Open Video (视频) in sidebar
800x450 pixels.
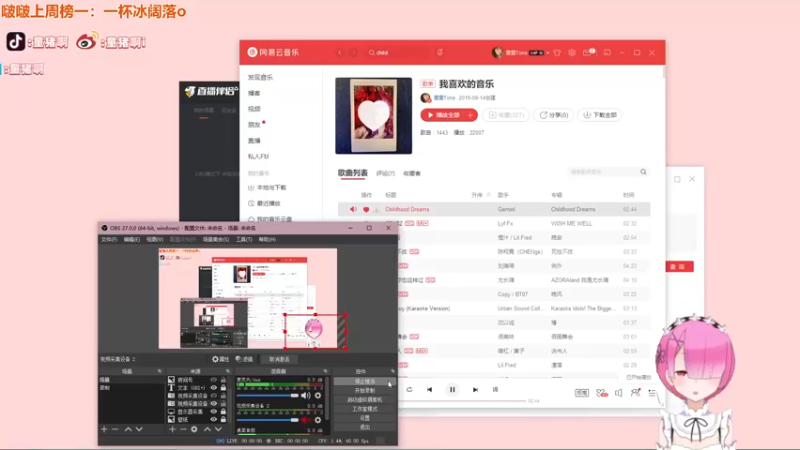pos(254,109)
